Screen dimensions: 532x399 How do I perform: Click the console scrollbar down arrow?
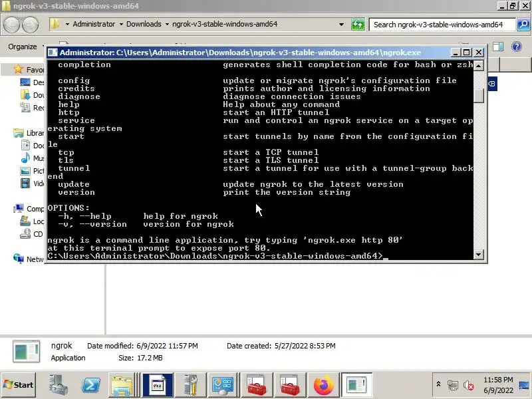click(478, 254)
